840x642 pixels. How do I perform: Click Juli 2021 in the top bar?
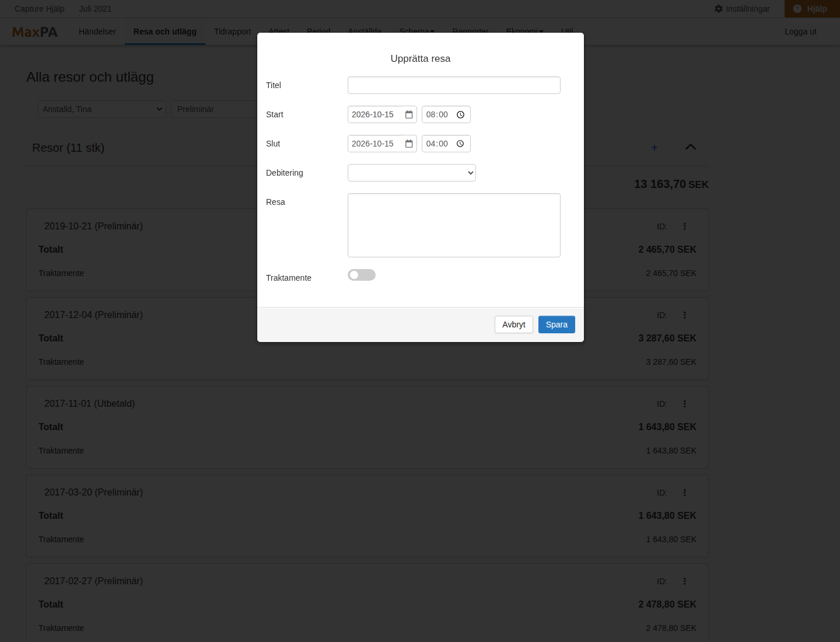[95, 9]
